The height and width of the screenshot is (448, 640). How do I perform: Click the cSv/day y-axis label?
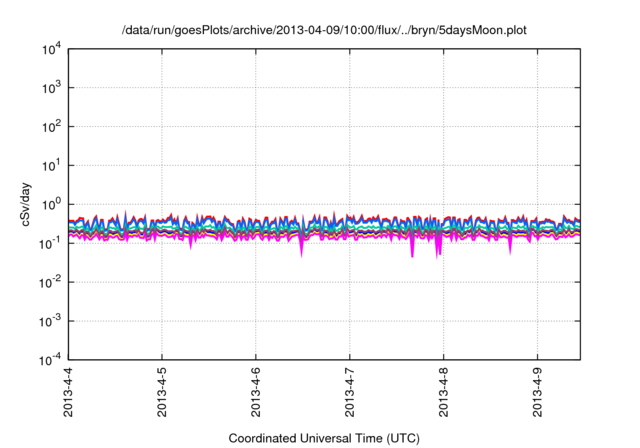tap(26, 204)
